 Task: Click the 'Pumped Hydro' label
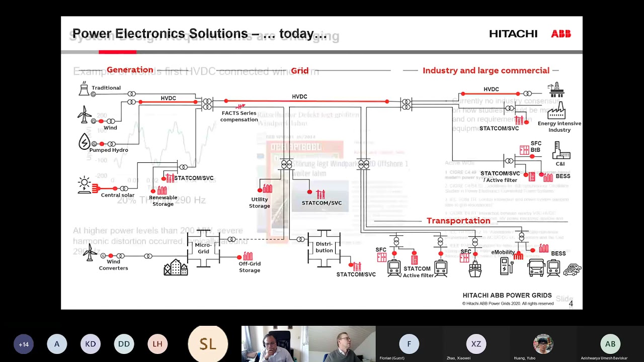[x=109, y=150]
